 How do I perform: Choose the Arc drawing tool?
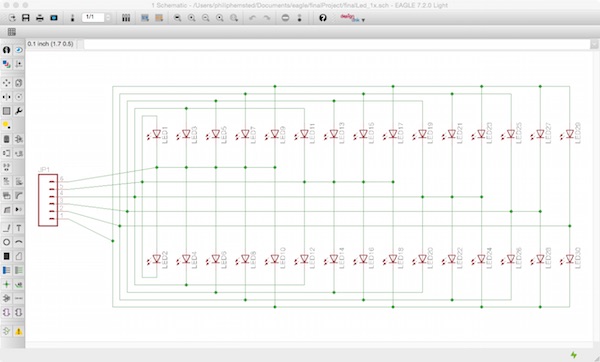pyautogui.click(x=19, y=242)
